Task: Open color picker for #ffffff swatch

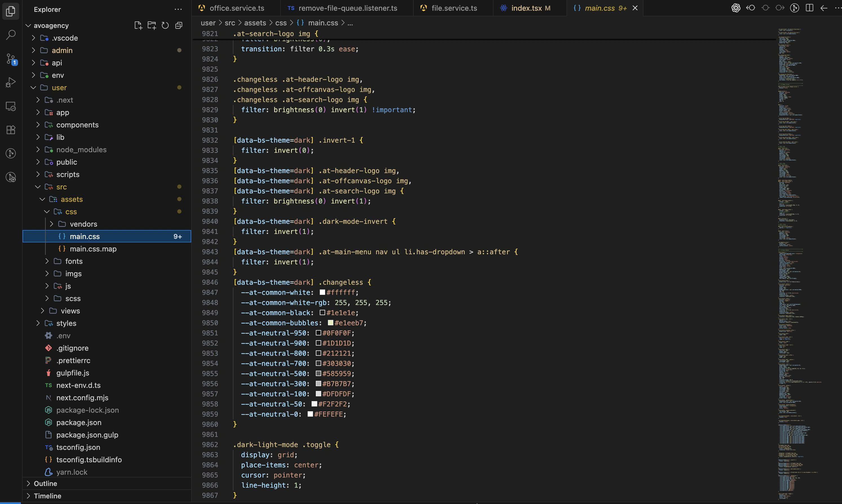Action: click(322, 292)
